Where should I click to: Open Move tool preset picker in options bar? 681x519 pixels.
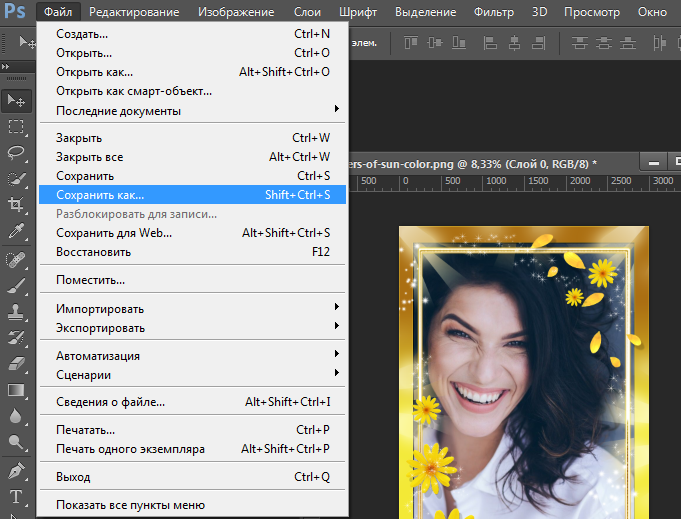point(28,43)
